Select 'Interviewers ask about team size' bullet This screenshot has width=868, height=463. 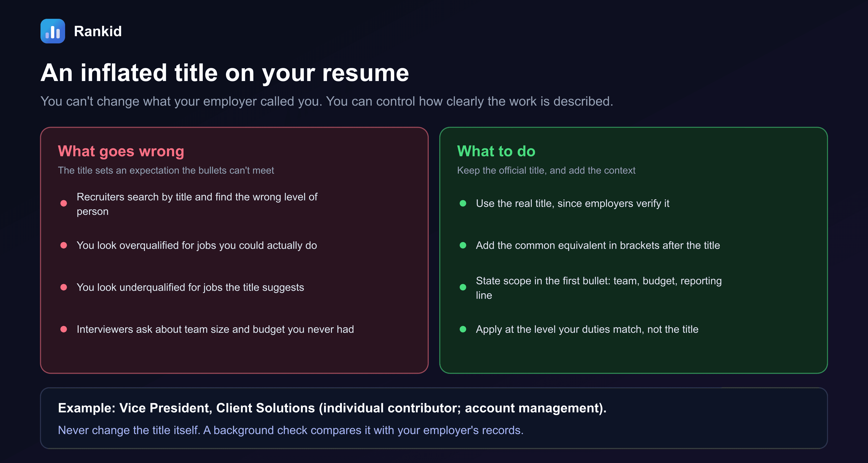point(215,329)
